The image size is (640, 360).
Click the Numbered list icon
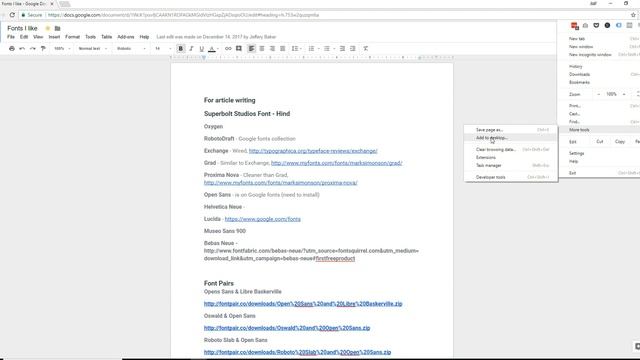(x=311, y=49)
